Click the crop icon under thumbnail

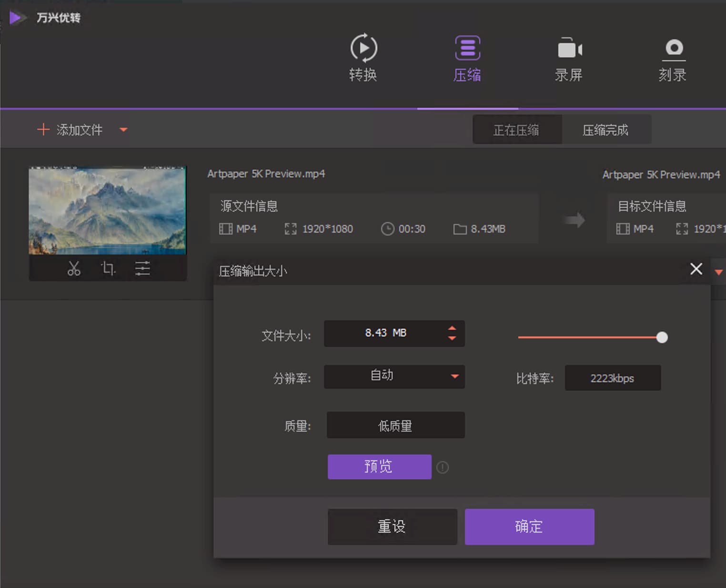pyautogui.click(x=108, y=268)
